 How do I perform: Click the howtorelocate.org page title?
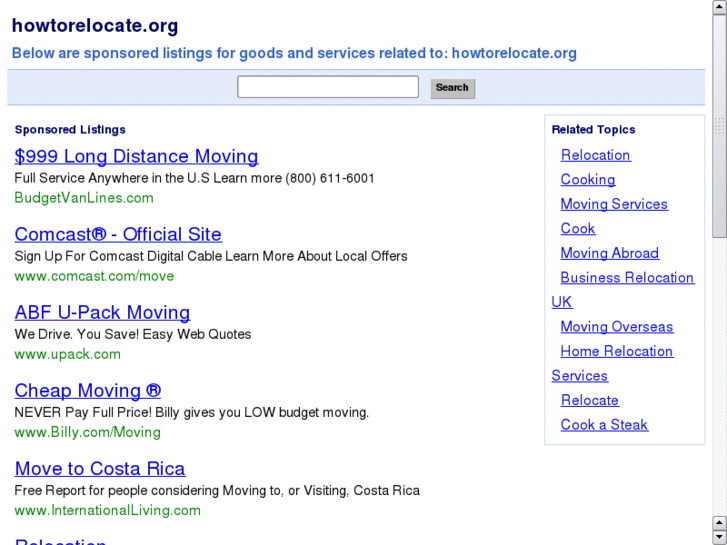[95, 26]
